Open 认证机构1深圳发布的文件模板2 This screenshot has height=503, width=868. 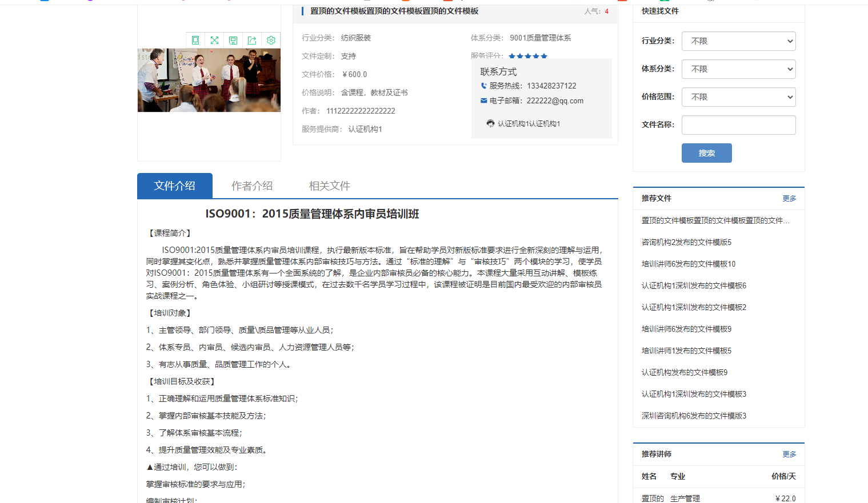click(694, 307)
